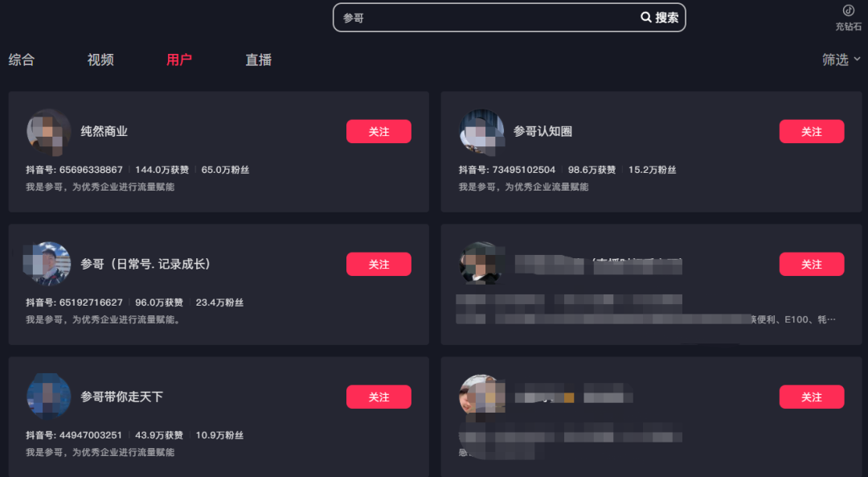Select the 用户 tab
Screen dimensions: 868x477
(179, 60)
